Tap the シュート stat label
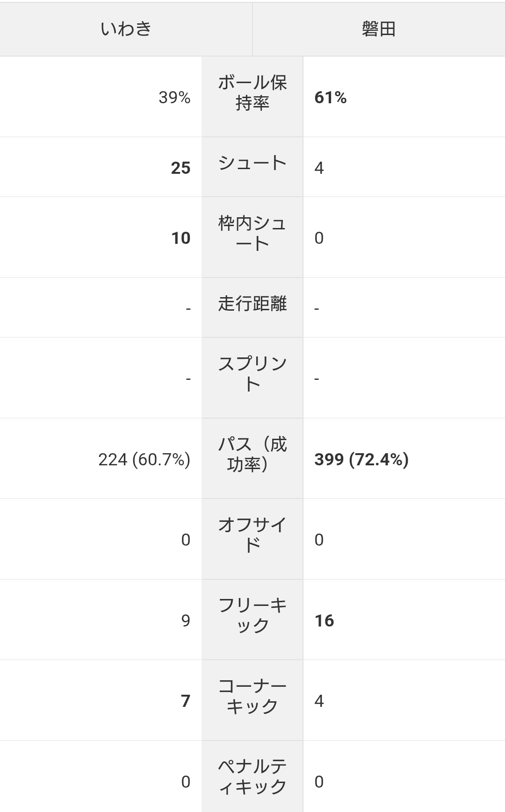 [x=252, y=163]
